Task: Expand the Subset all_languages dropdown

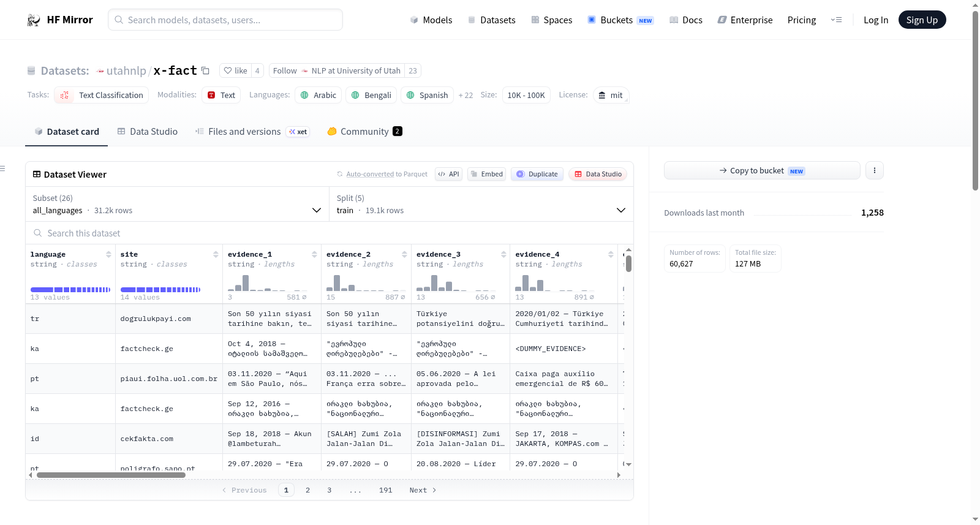Action: click(178, 204)
